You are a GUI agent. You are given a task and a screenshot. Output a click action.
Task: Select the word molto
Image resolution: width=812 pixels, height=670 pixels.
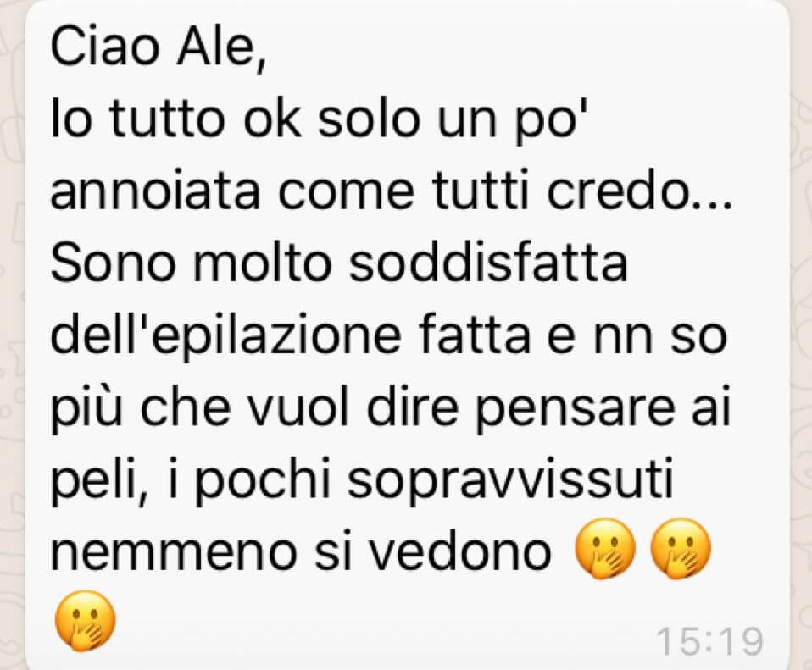click(x=262, y=262)
